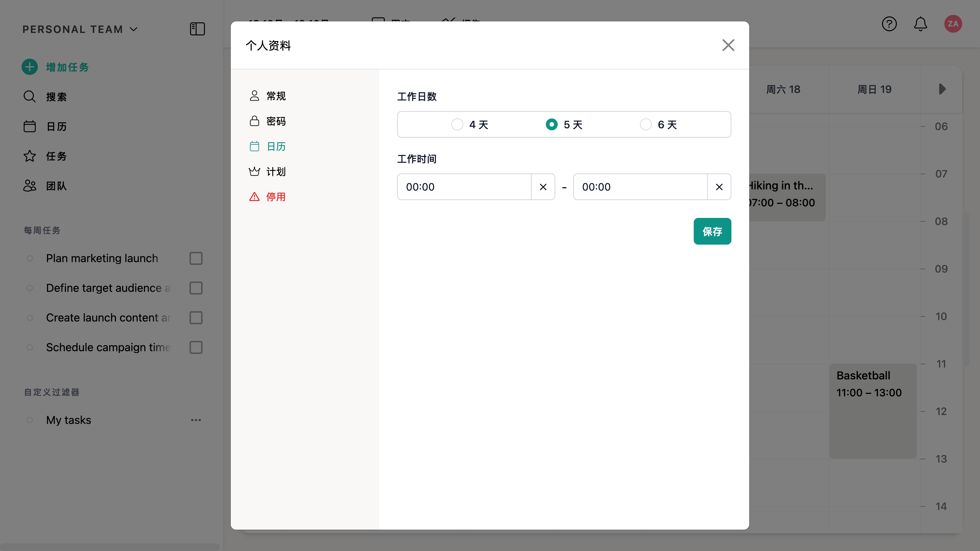Toggle the sidebar panel icon
The image size is (980, 551).
point(197,29)
